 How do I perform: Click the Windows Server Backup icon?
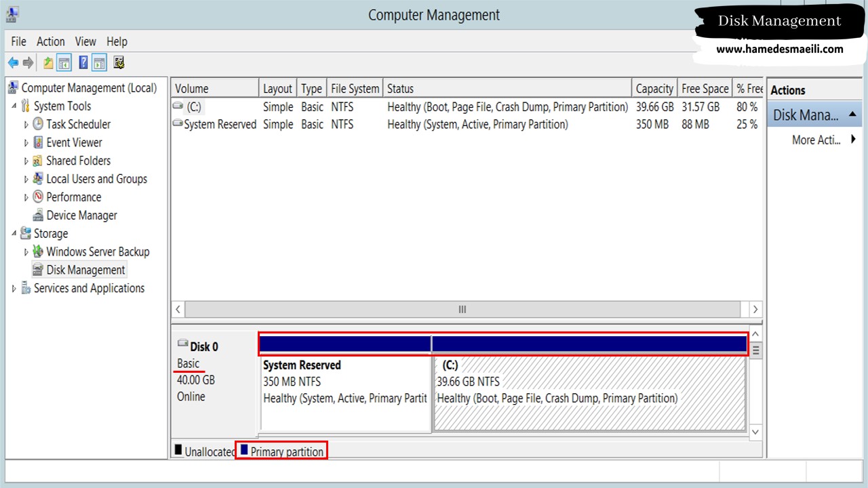coord(38,251)
